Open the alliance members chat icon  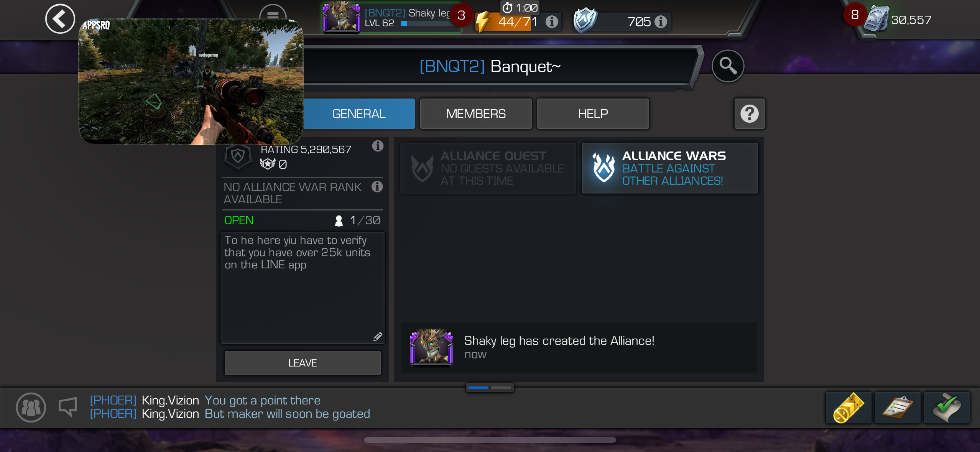click(31, 407)
